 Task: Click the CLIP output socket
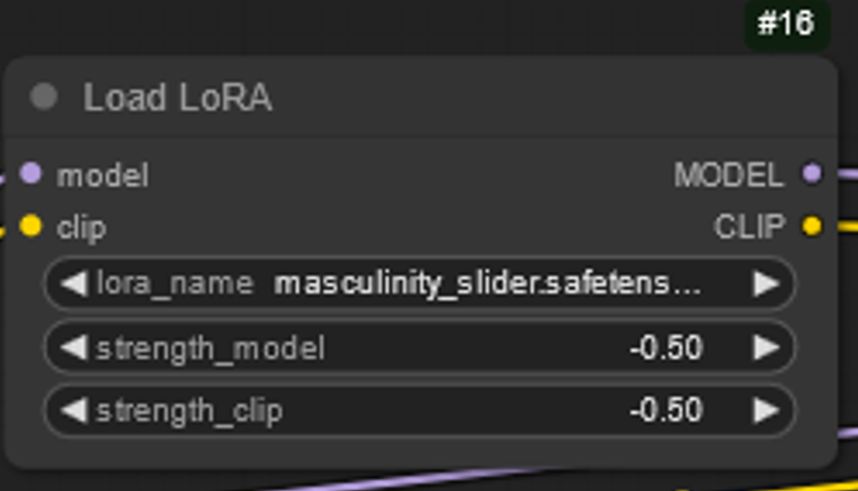click(812, 227)
